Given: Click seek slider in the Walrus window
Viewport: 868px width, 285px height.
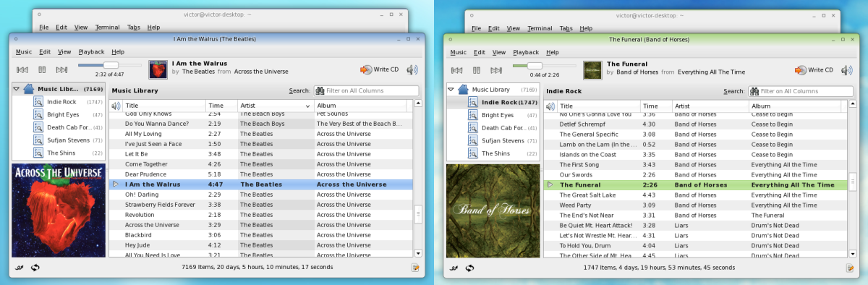Looking at the screenshot, I should (x=110, y=65).
